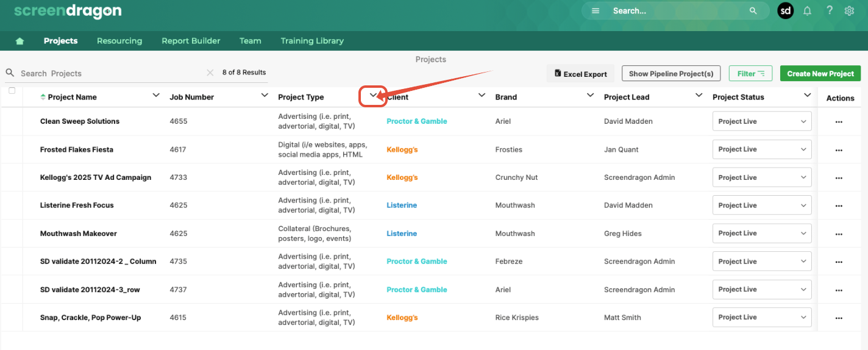868x350 pixels.
Task: Click the sort arrow icon beside Project Name
Action: pyautogui.click(x=43, y=97)
